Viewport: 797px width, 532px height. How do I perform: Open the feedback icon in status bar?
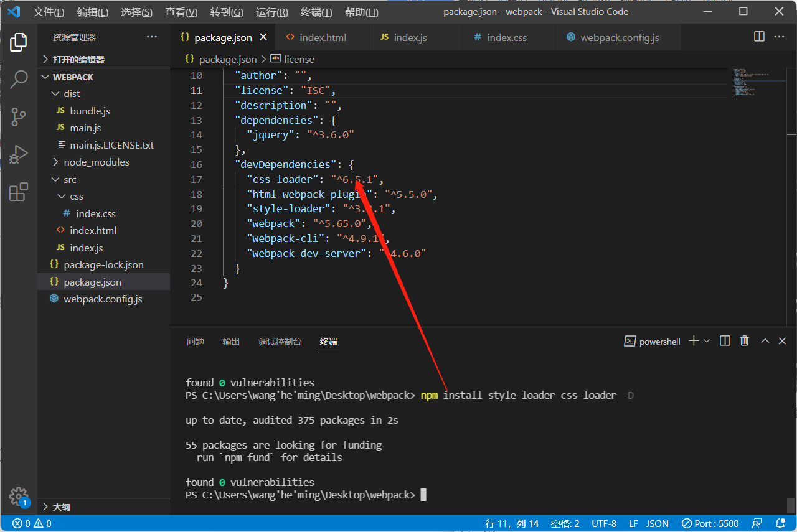click(x=757, y=524)
